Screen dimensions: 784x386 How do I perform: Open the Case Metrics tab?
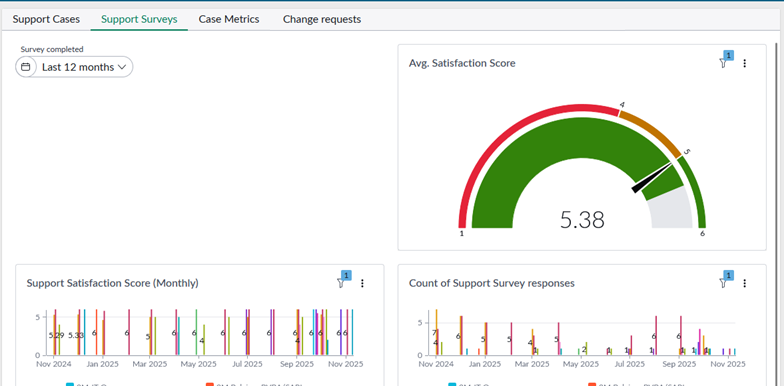[229, 20]
